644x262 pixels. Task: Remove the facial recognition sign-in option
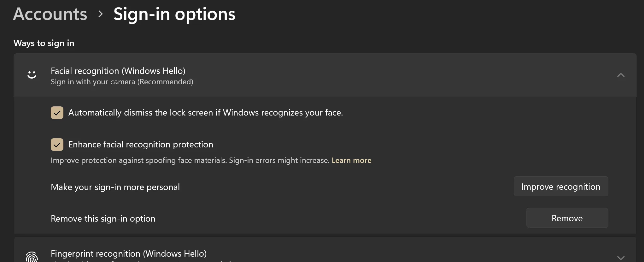click(x=567, y=218)
